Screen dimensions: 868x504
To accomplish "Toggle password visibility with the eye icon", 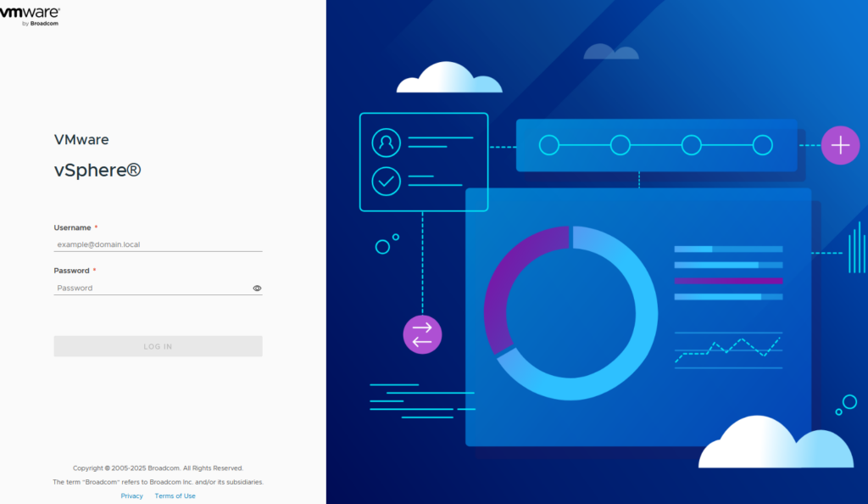I will tap(257, 288).
